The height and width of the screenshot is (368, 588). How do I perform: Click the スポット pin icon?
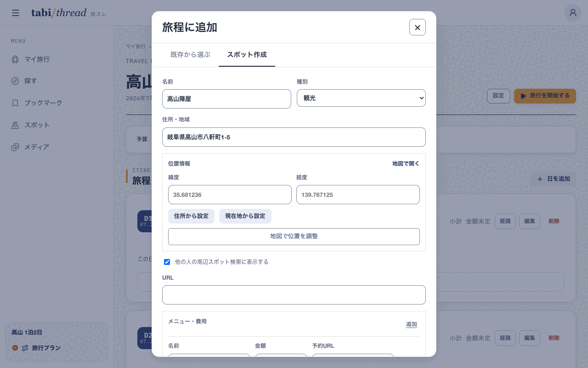pos(15,125)
